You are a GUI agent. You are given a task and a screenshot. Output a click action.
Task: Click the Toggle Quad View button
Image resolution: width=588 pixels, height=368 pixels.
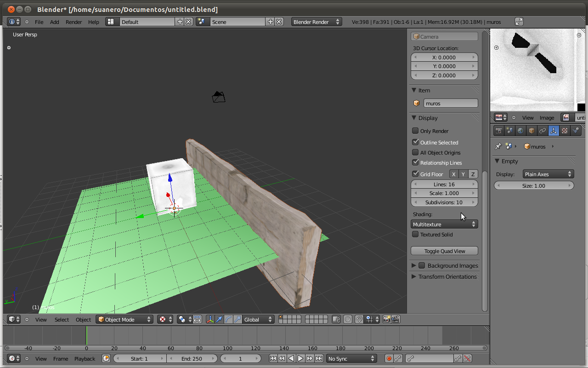point(444,251)
